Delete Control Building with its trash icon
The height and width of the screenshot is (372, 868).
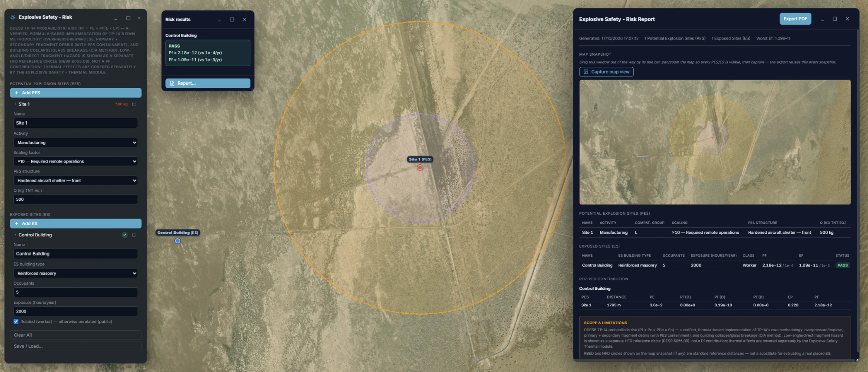pos(134,235)
